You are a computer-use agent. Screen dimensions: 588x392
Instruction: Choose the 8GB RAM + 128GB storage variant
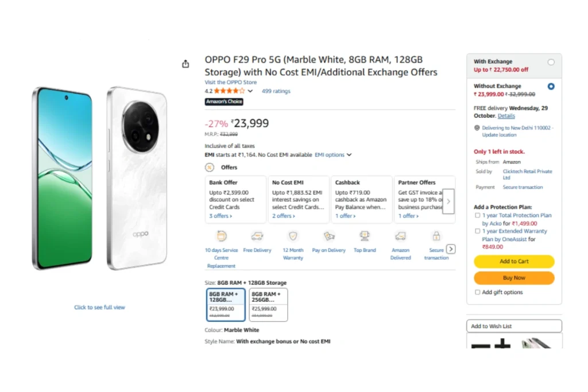coord(226,304)
